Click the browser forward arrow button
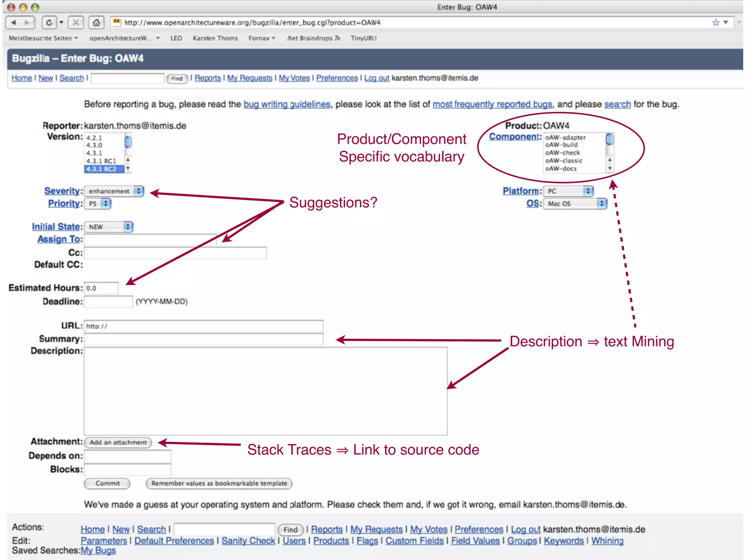The height and width of the screenshot is (560, 747). click(27, 23)
